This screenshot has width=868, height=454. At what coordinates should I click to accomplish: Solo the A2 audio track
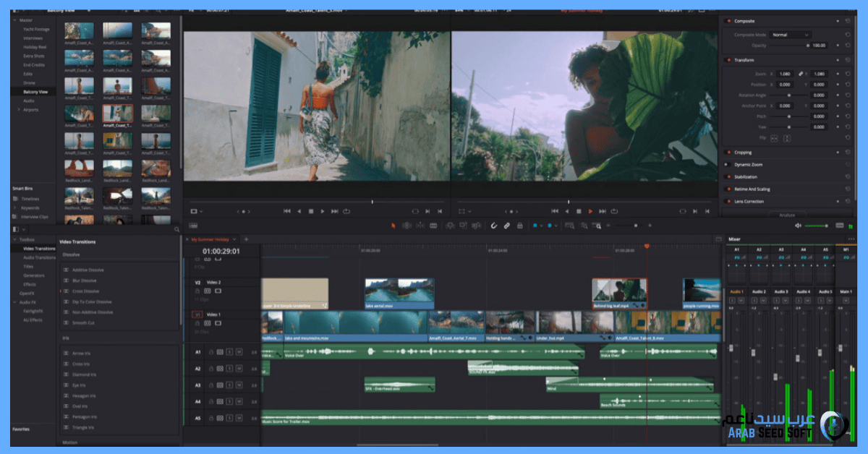click(230, 369)
